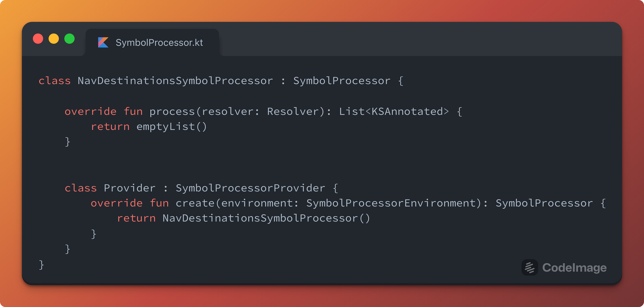Click the green maximize window dot
The image size is (644, 307).
click(x=69, y=39)
